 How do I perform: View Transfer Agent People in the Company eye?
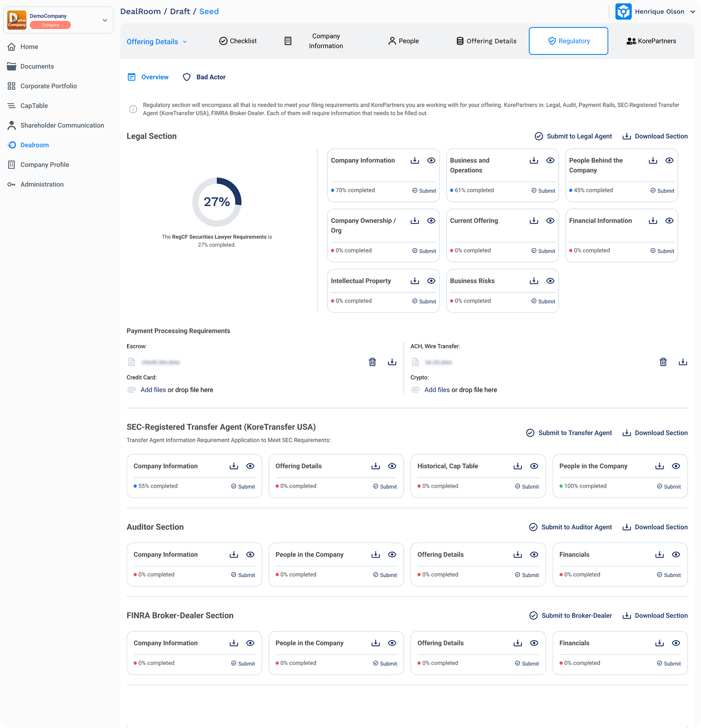[x=676, y=466]
